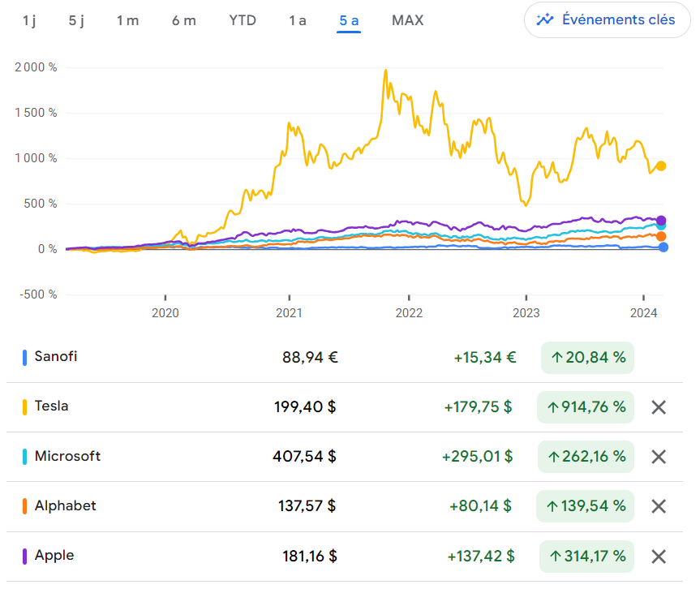Show the 1 m time range

(x=127, y=20)
